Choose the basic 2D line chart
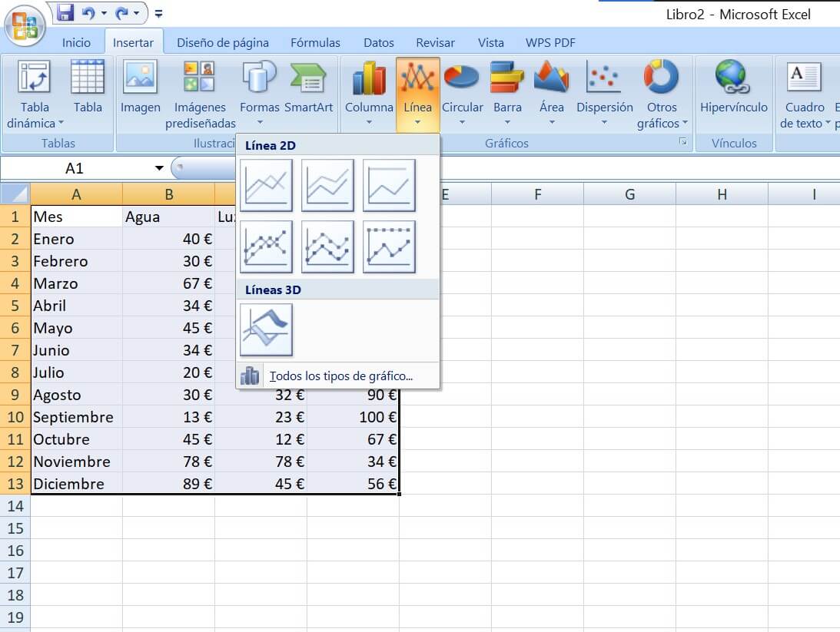Viewport: 840px width, 632px height. 266,185
